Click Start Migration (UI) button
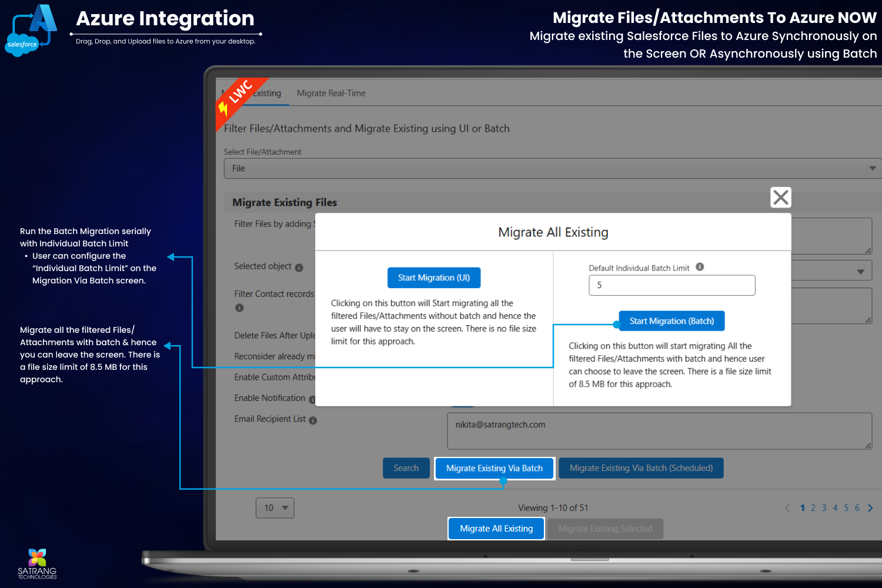The width and height of the screenshot is (882, 588). click(434, 278)
